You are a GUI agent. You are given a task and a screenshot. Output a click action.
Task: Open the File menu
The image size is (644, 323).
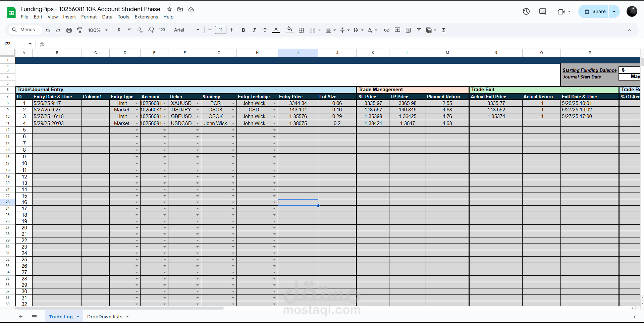click(x=24, y=17)
